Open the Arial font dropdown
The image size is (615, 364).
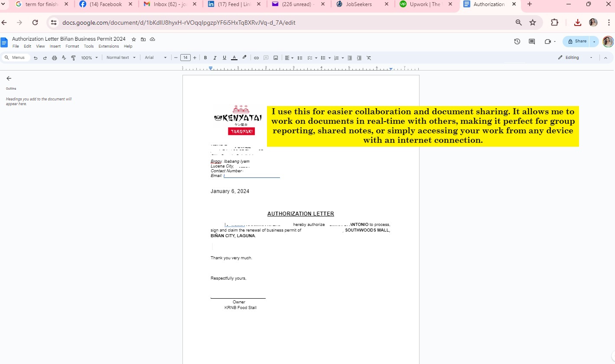pyautogui.click(x=156, y=58)
